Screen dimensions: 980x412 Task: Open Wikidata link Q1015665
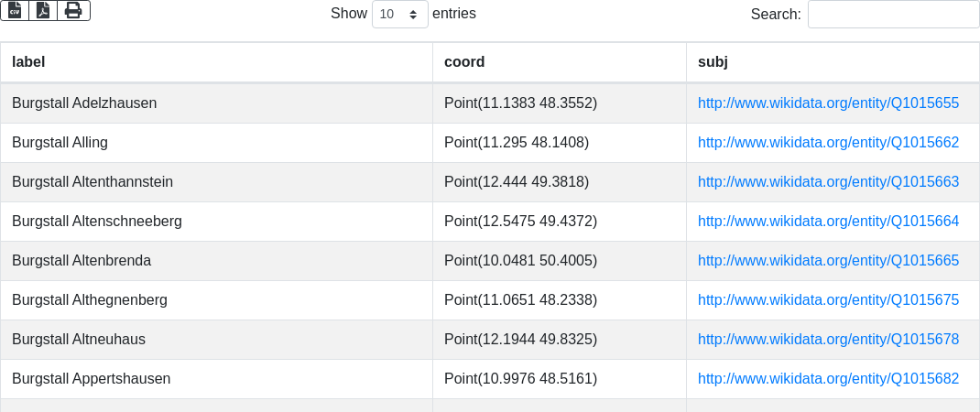pos(828,261)
